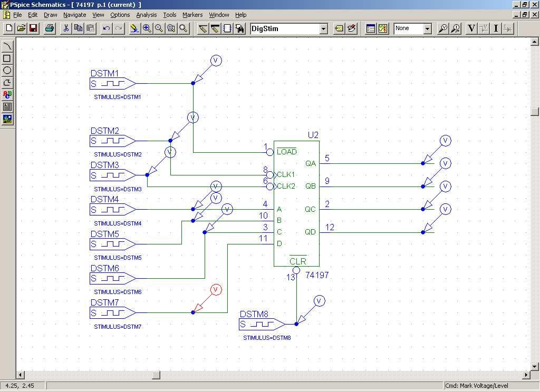Image resolution: width=540 pixels, height=392 pixels.
Task: Open a schematic file
Action: 21,28
